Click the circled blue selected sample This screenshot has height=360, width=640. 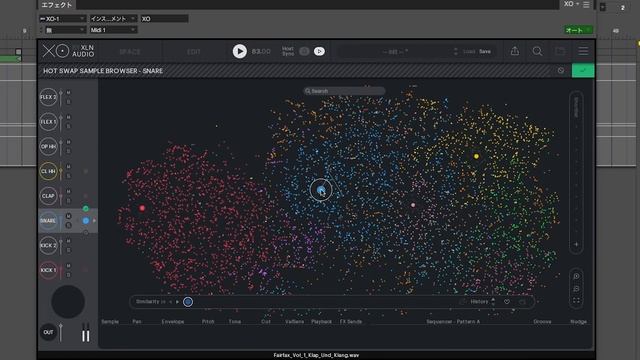tap(321, 190)
